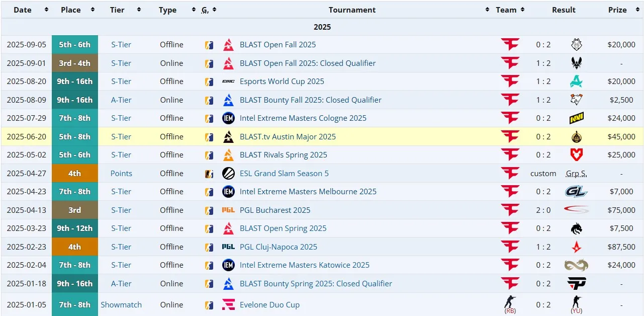
Task: Sort results by Place column
Action: [x=74, y=10]
